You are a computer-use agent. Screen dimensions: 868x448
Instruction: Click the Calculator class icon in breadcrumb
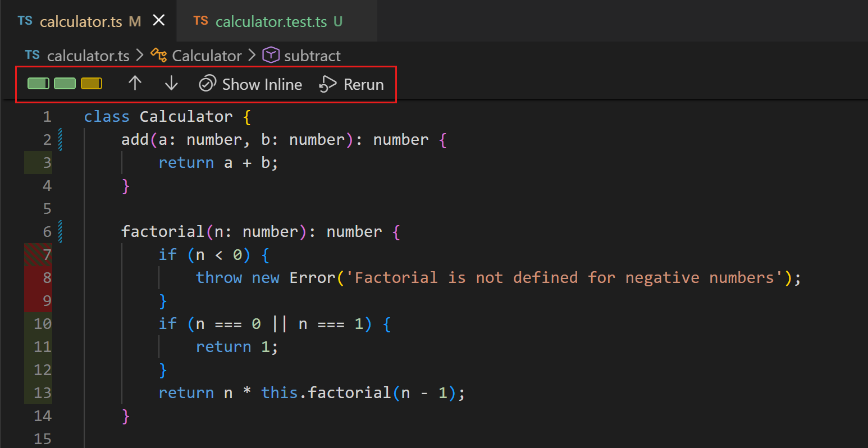tap(159, 56)
